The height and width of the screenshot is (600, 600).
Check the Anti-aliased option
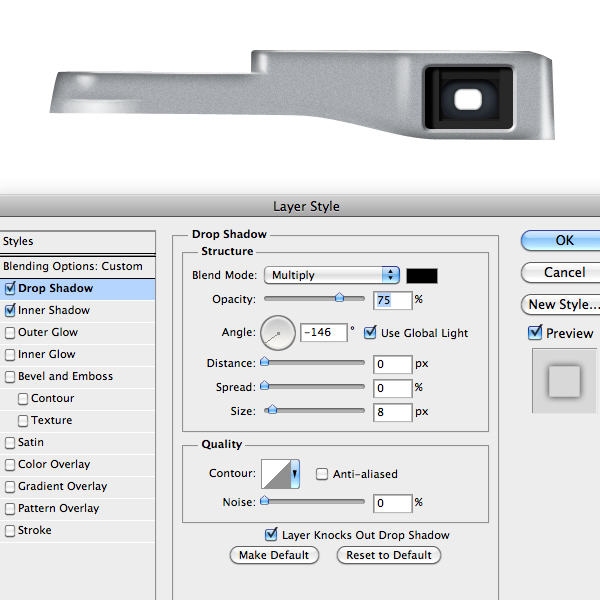click(322, 474)
